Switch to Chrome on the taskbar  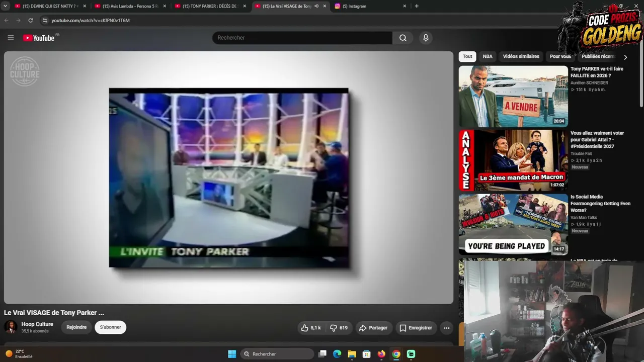click(396, 354)
